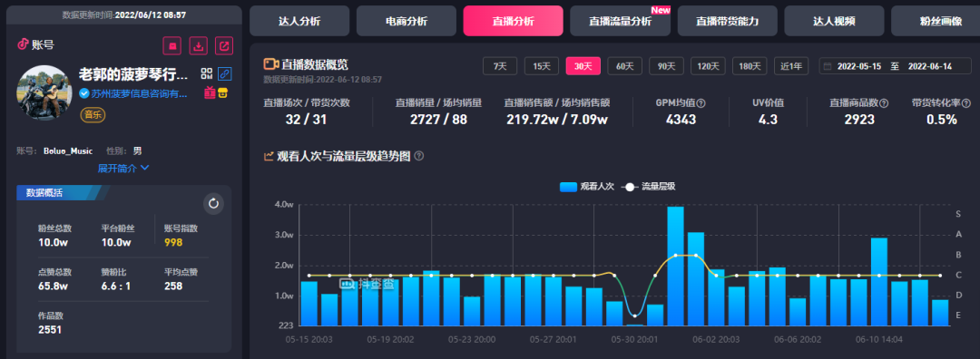Open the QR code icon beside account name
The width and height of the screenshot is (980, 359).
(x=207, y=73)
